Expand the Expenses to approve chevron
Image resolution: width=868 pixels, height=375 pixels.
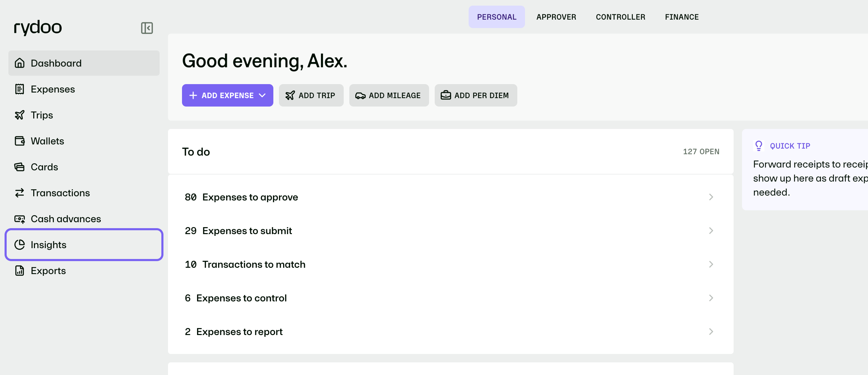pos(711,197)
